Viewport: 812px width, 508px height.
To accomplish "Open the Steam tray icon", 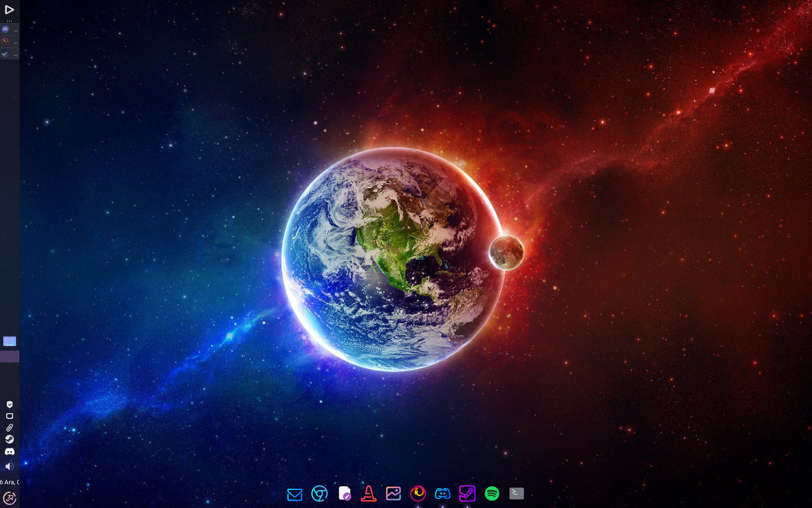I will pyautogui.click(x=9, y=439).
